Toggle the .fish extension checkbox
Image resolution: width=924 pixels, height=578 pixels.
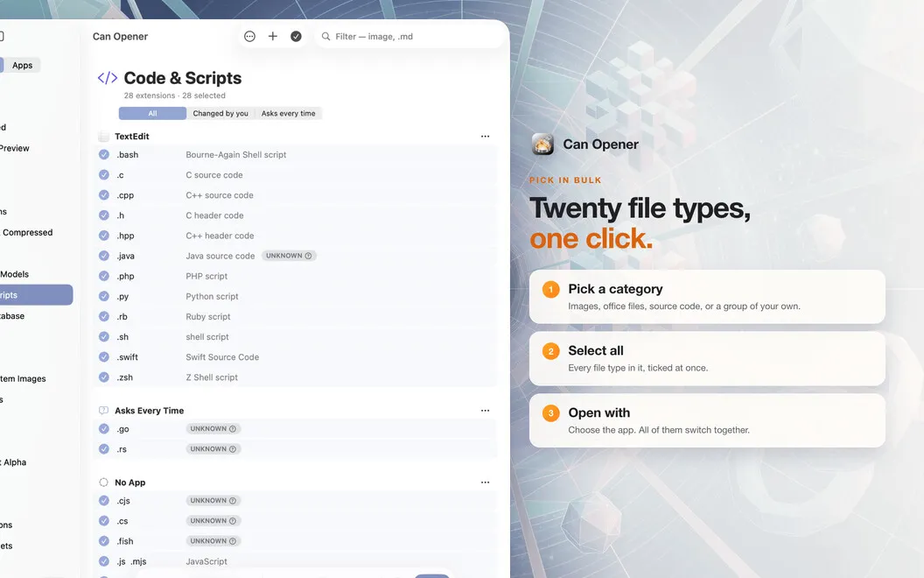[x=104, y=541]
